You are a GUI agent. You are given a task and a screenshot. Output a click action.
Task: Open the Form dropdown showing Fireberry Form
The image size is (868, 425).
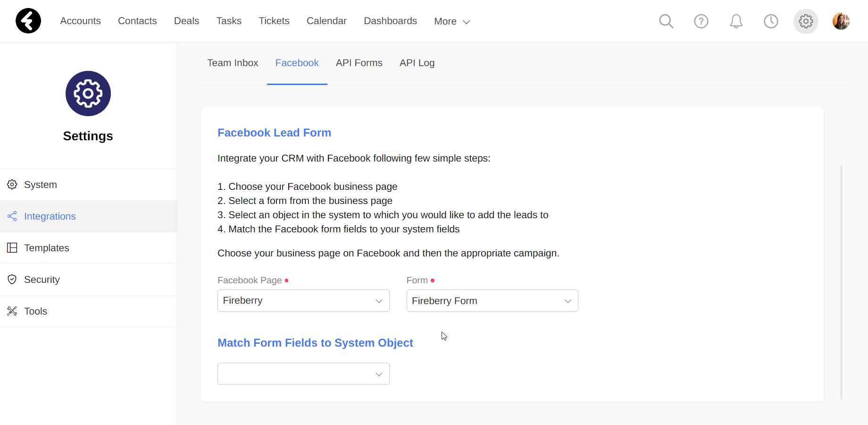(492, 300)
